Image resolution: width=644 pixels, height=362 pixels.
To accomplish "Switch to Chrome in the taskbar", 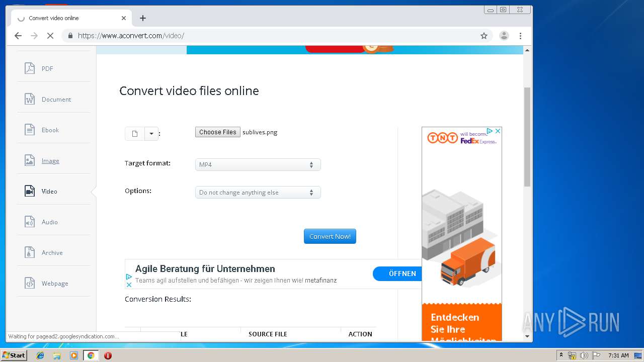I will pyautogui.click(x=91, y=355).
